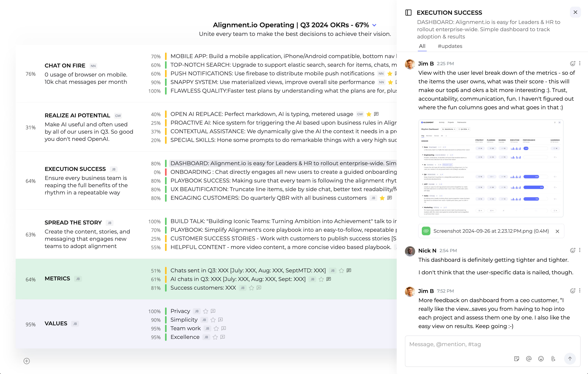This screenshot has width=588, height=374.
Task: Open more options on Jim B's 7:52 PM message
Action: click(580, 291)
